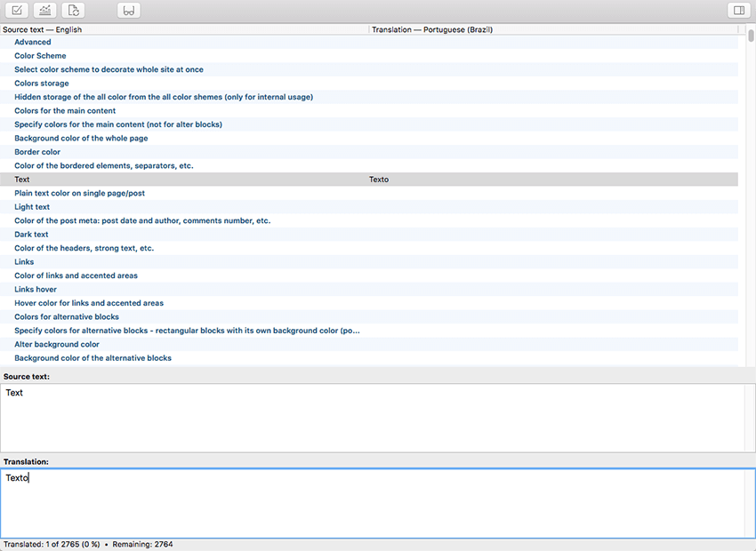Viewport: 756px width, 551px height.
Task: Sort by Translation — Portuguese (Brazil) column
Action: (x=551, y=29)
